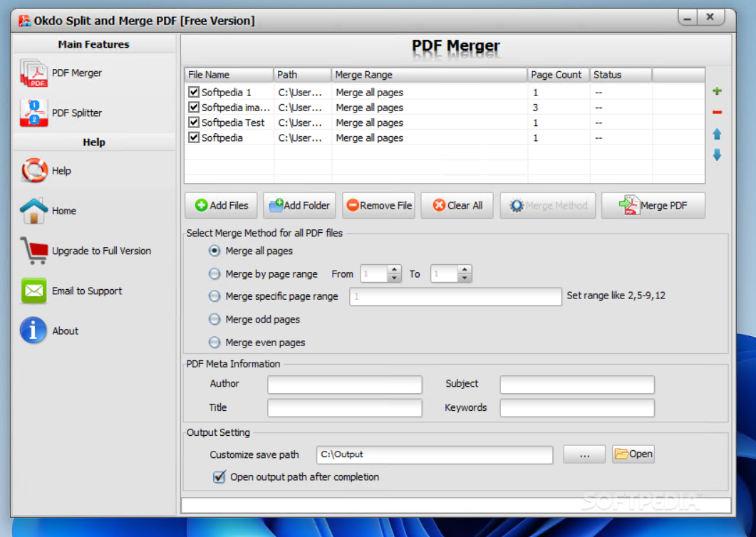Uncheck the Softpedia Test file checkbox
Image resolution: width=756 pixels, height=537 pixels.
(x=194, y=122)
